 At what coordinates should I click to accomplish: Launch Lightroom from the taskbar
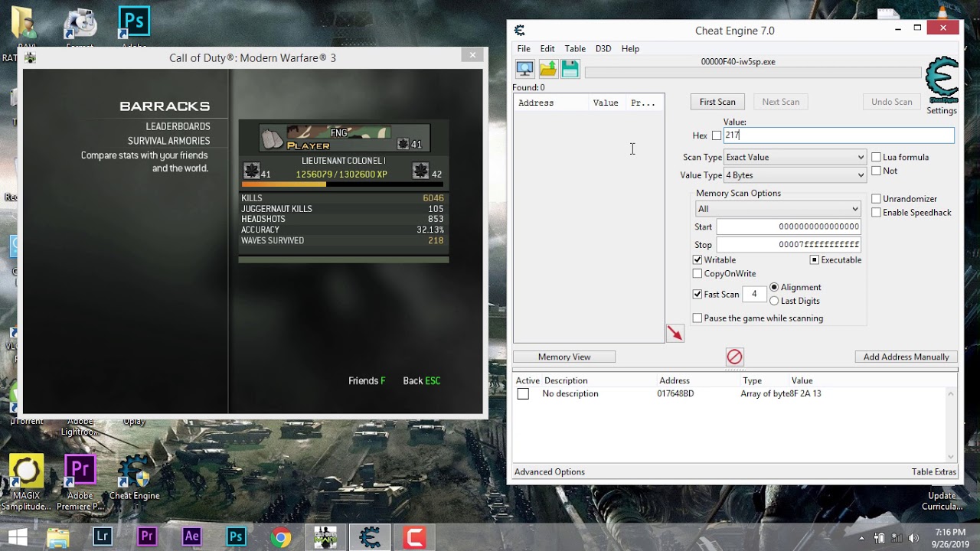pyautogui.click(x=103, y=537)
